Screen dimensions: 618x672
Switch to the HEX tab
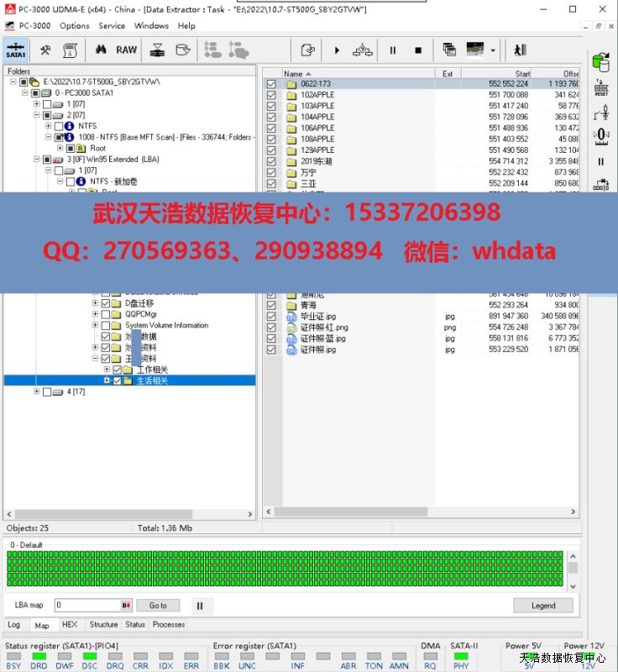[x=70, y=625]
